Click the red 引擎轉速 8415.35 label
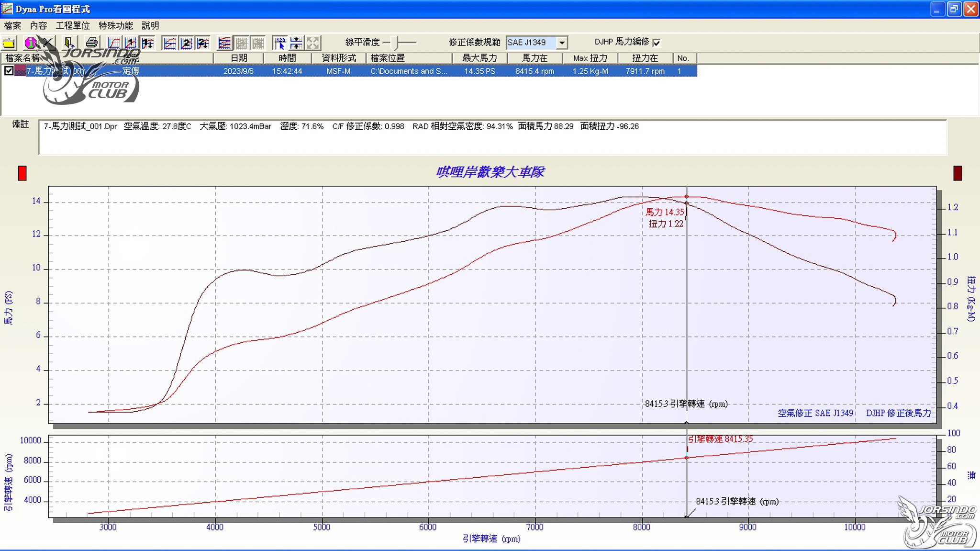980x551 pixels. point(720,439)
